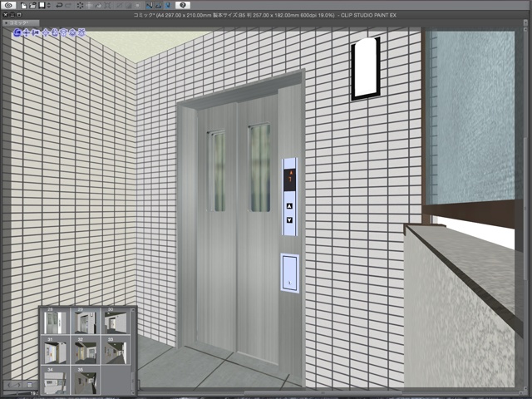The height and width of the screenshot is (399, 532).
Task: Click the Clear (dotted circle) icon
Action: click(x=80, y=6)
